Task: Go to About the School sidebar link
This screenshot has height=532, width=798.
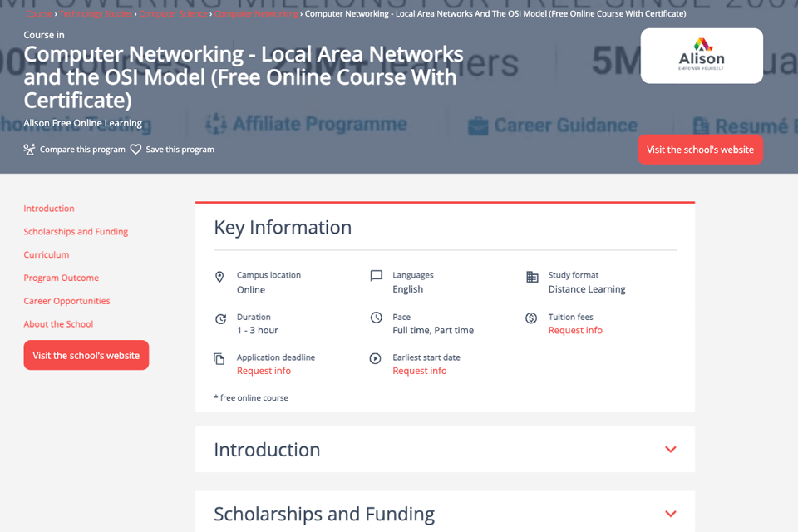Action: coord(58,324)
